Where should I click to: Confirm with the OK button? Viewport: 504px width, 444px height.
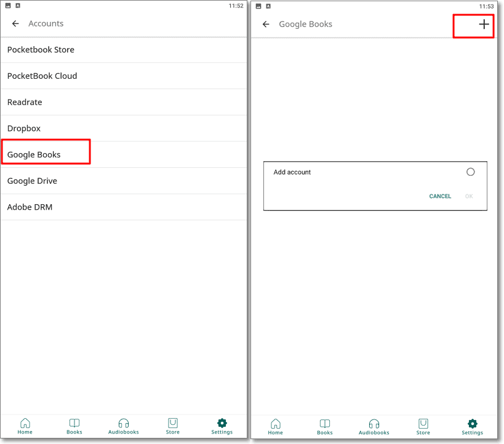(x=469, y=196)
